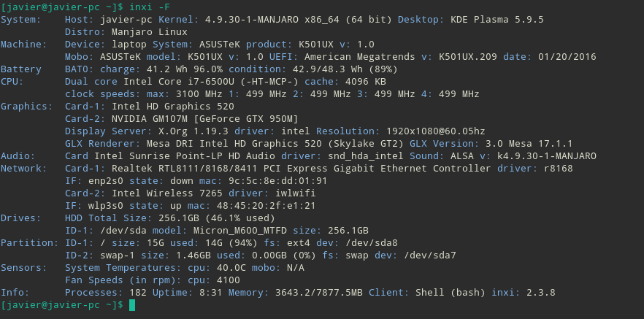Click the 'NVIDIA GM107M [GeForce GTX 950M]' text
This screenshot has height=319, width=644.
(x=205, y=119)
